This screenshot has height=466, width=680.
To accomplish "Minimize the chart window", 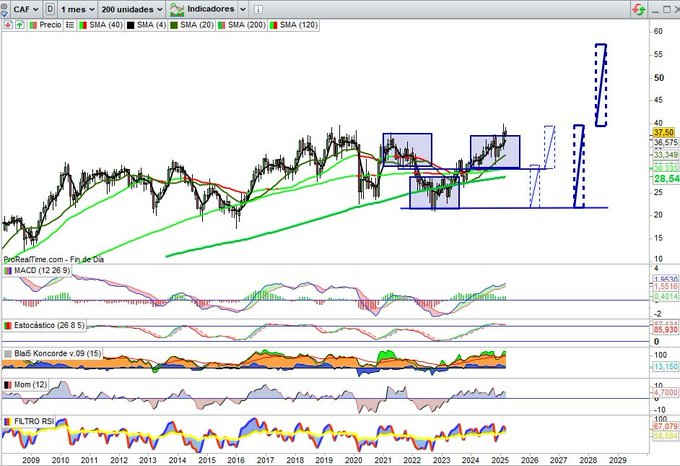I will point(655,10).
